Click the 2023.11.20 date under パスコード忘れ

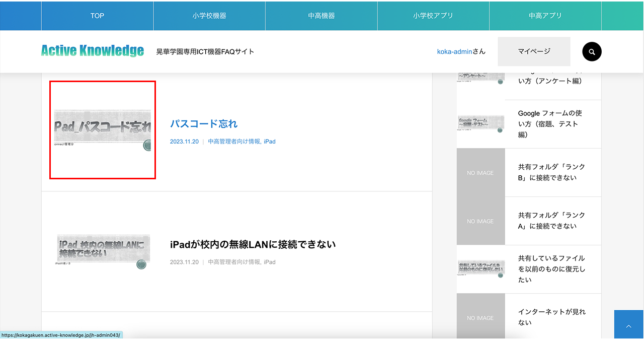tap(184, 142)
